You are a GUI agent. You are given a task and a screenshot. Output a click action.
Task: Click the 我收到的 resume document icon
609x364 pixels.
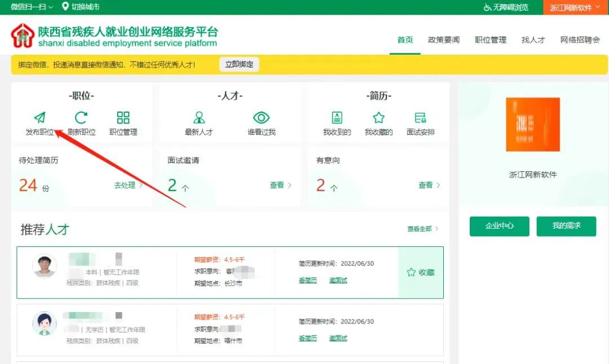click(336, 118)
